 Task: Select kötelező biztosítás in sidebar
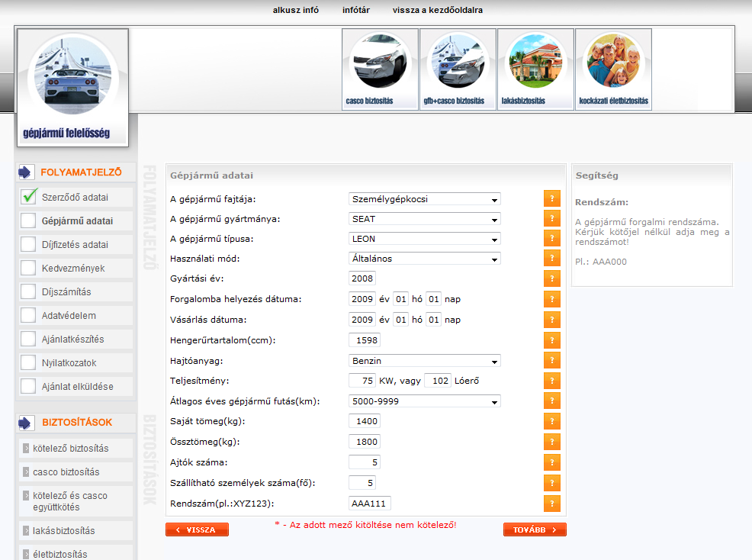[x=70, y=448]
